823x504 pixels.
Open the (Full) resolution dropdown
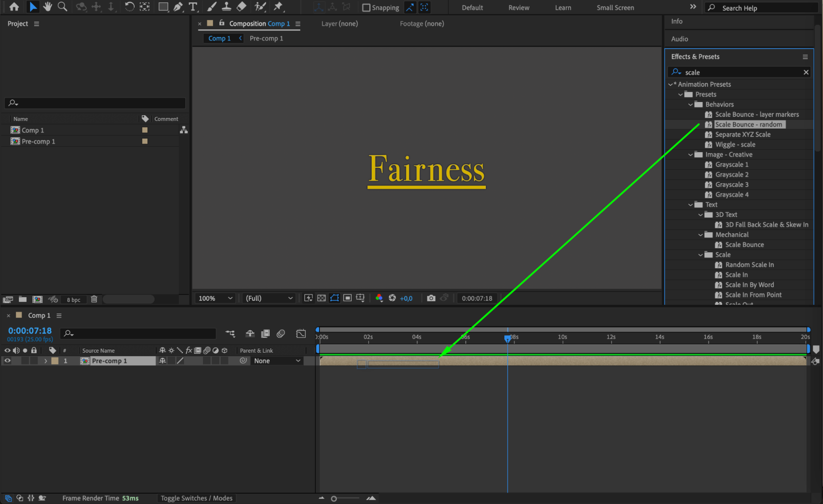[x=269, y=298]
